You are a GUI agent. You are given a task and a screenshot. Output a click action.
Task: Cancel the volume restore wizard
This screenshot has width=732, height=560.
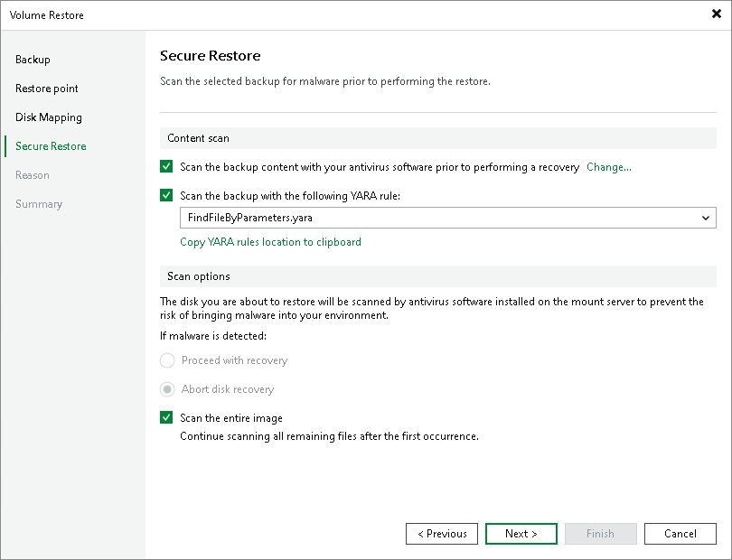(680, 534)
